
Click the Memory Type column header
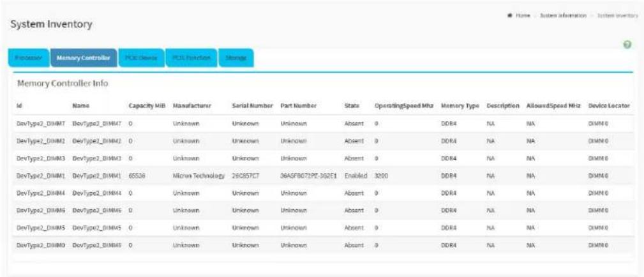pos(460,105)
